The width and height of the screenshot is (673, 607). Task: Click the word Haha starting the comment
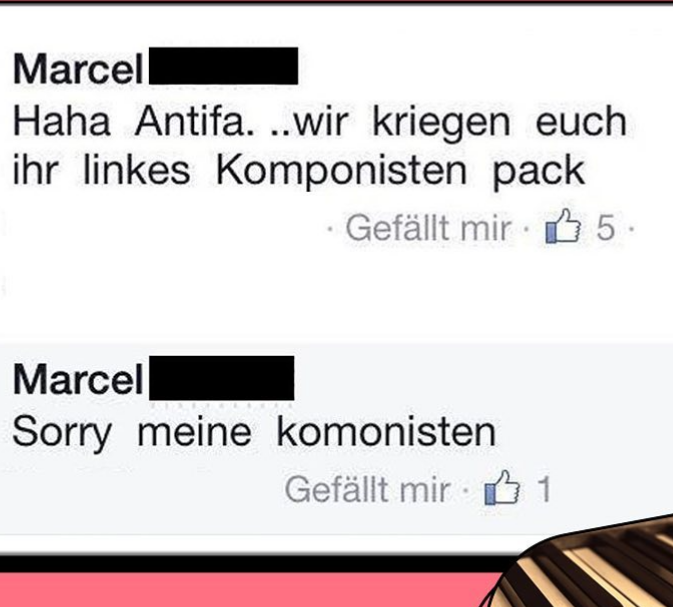tap(62, 121)
